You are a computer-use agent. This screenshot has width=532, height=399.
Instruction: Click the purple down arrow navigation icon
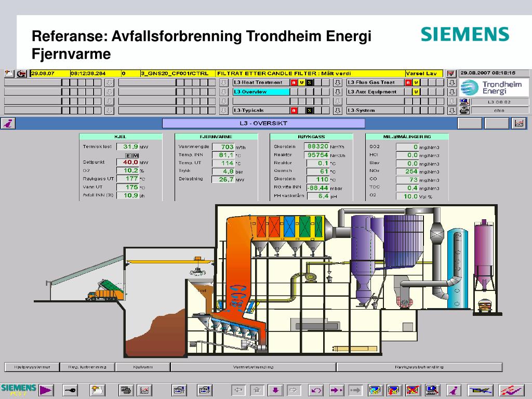click(275, 390)
